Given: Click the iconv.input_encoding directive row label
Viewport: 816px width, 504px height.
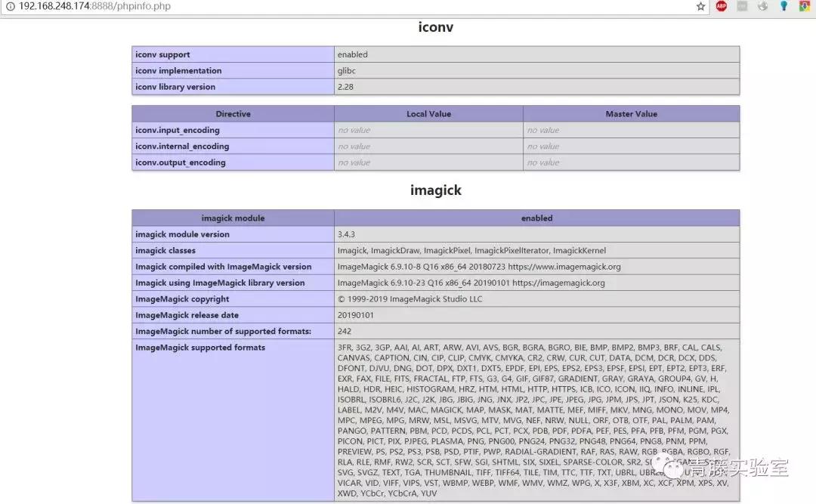Looking at the screenshot, I should click(178, 130).
